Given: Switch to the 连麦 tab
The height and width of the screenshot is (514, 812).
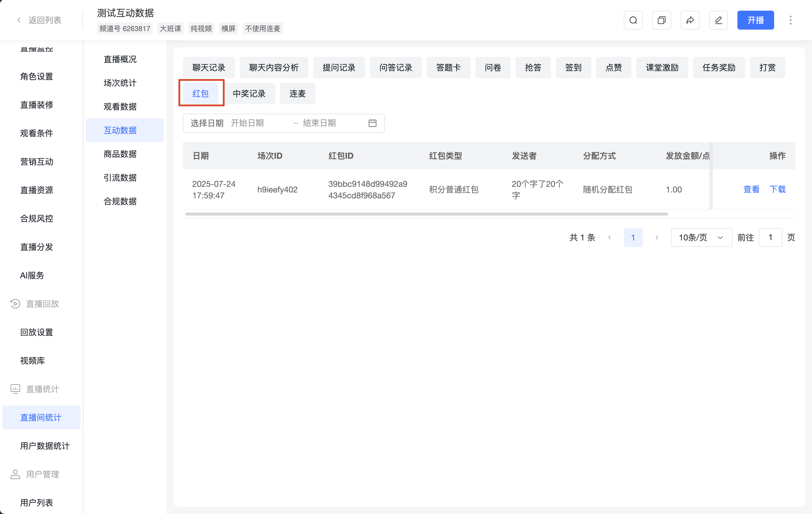Looking at the screenshot, I should tap(297, 94).
